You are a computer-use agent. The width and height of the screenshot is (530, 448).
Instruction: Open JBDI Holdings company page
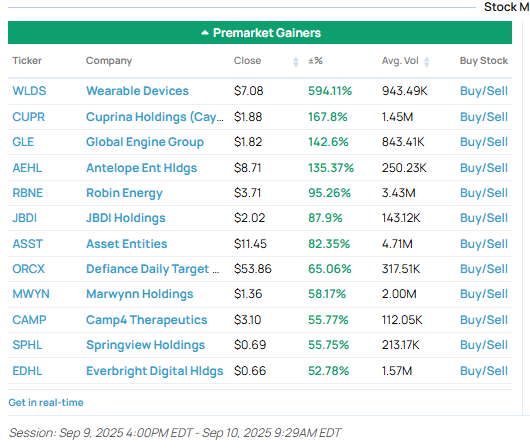coord(126,218)
